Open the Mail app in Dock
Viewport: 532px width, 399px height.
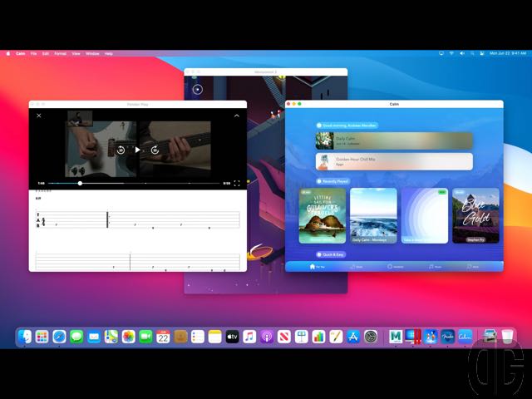(x=94, y=337)
